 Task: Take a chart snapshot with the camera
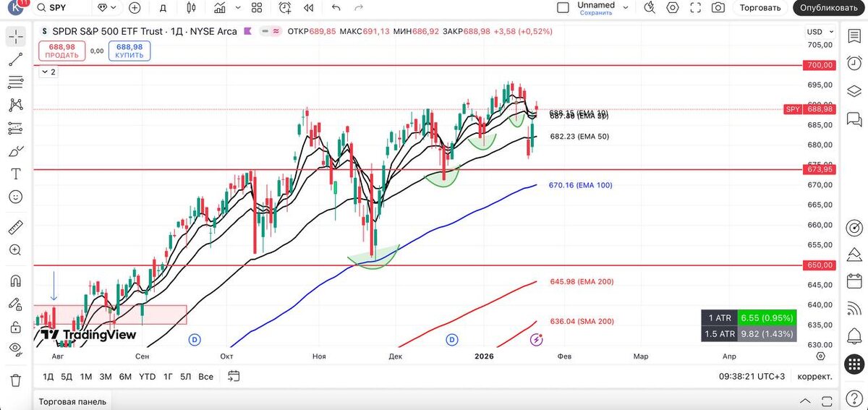[718, 8]
